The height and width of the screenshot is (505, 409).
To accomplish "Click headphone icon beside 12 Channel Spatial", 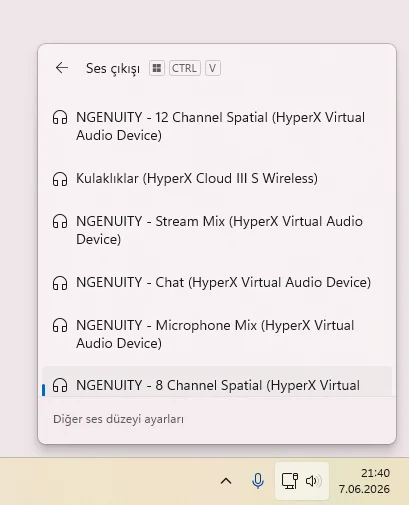I will click(60, 118).
